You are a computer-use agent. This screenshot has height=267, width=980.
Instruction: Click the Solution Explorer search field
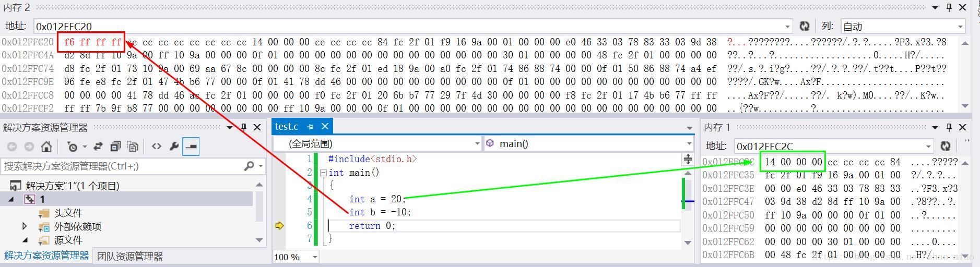(x=121, y=166)
